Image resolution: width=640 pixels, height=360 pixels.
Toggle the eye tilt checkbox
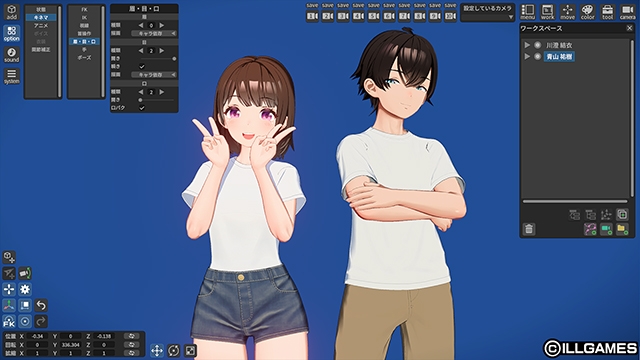142,67
